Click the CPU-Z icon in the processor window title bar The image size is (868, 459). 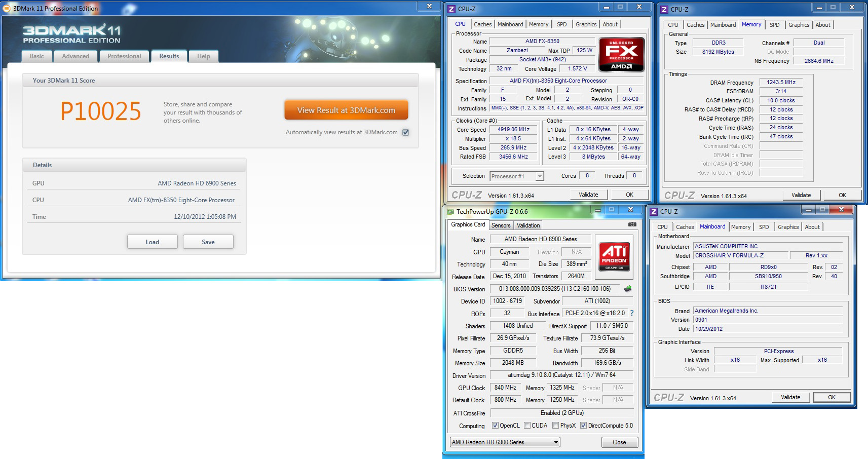(x=451, y=9)
